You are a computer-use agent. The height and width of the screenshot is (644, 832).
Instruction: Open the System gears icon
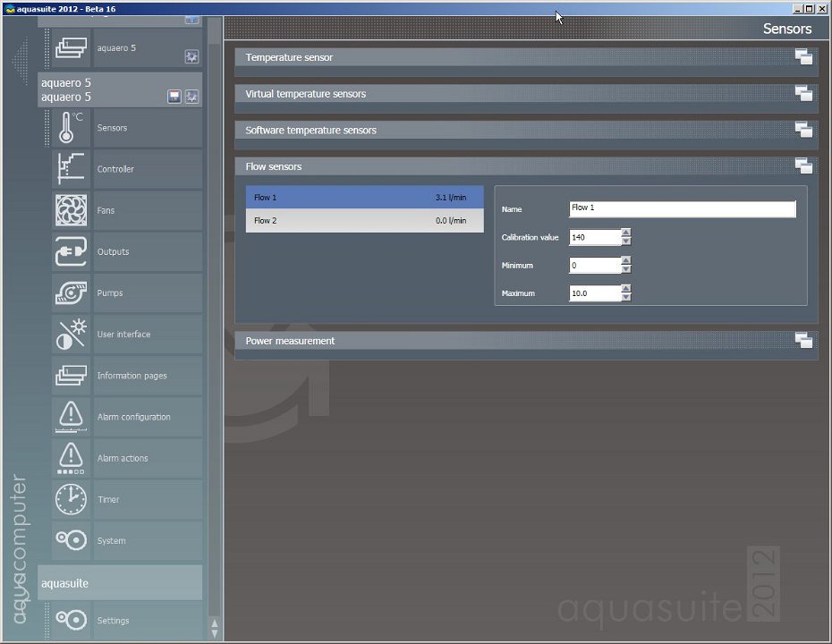point(71,542)
